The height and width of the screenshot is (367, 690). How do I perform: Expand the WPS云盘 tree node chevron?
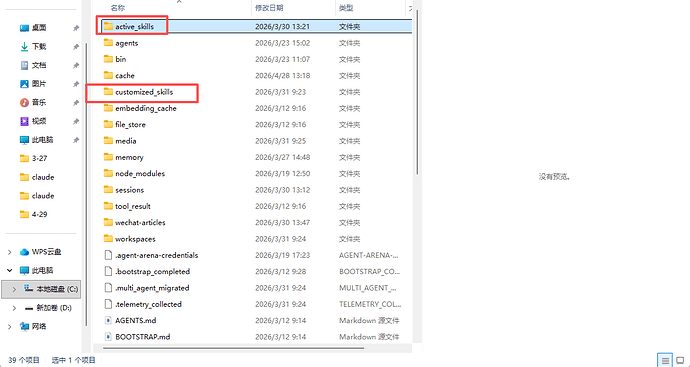coord(10,252)
